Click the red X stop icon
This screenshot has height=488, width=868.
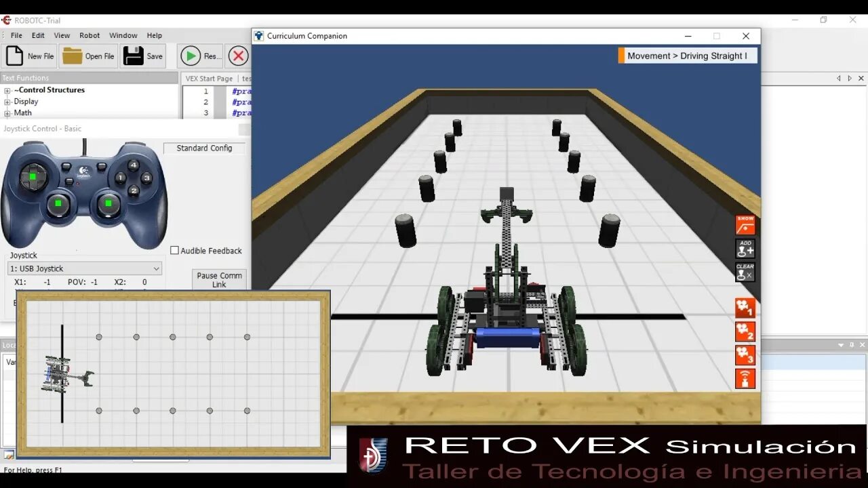pyautogui.click(x=238, y=56)
